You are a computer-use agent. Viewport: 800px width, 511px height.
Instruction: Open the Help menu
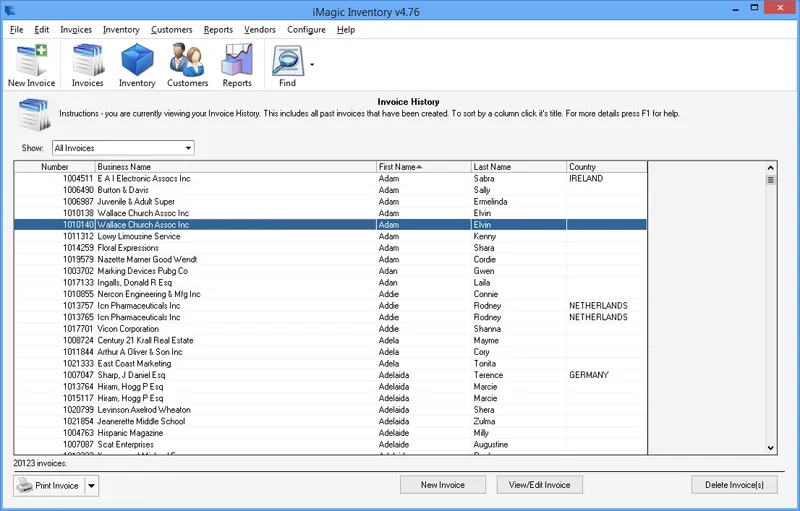tap(346, 30)
